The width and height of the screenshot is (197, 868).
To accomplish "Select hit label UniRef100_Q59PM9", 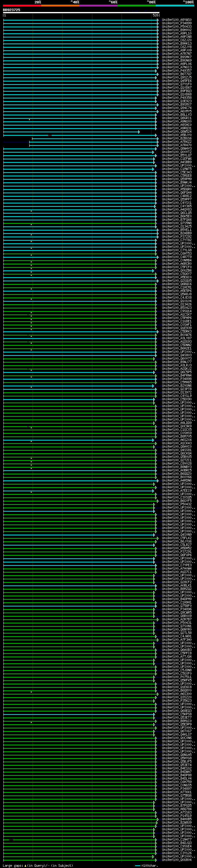I will [177, 179].
